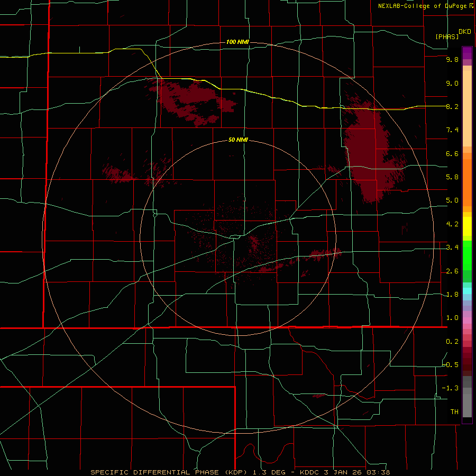Click the [PHAS] units label

[x=447, y=36]
